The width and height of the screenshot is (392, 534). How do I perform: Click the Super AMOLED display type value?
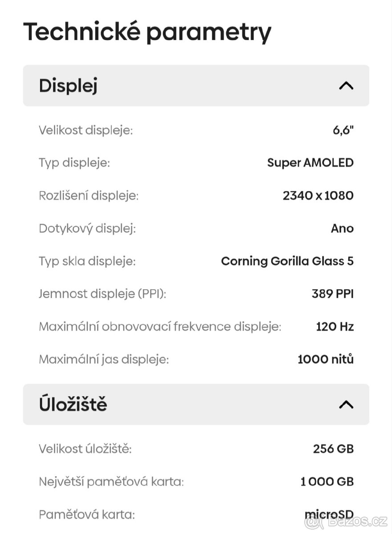311,162
